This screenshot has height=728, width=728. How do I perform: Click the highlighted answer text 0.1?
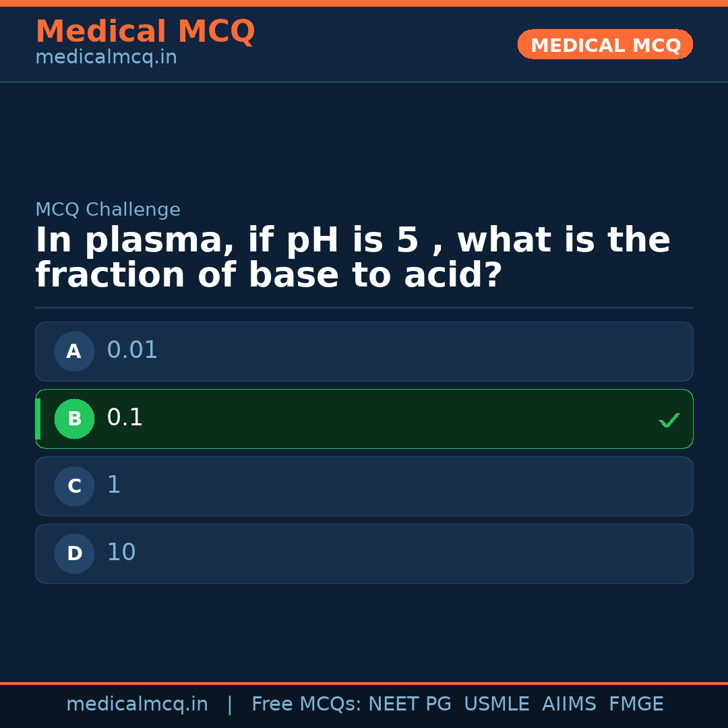click(x=125, y=418)
